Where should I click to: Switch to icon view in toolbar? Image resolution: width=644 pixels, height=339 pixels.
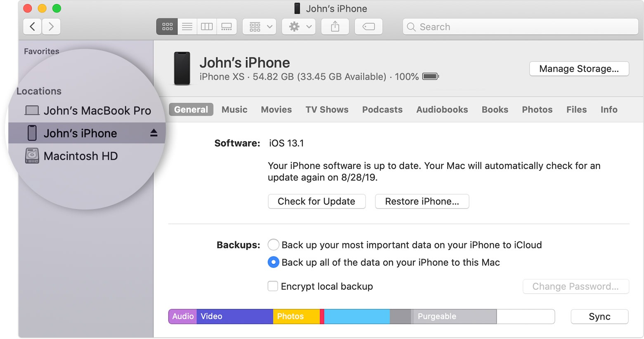click(167, 27)
